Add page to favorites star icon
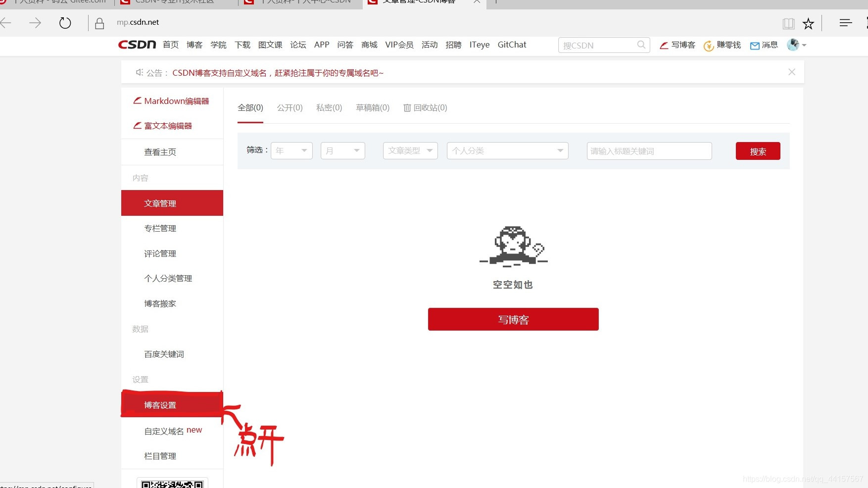Image resolution: width=868 pixels, height=488 pixels. (808, 23)
